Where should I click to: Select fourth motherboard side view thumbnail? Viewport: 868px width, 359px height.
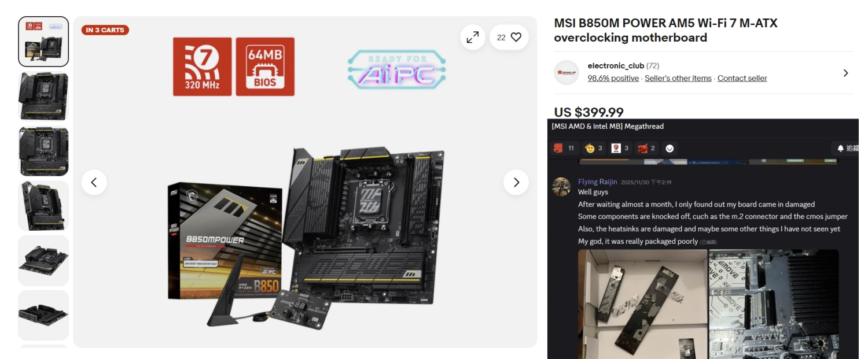coord(43,206)
